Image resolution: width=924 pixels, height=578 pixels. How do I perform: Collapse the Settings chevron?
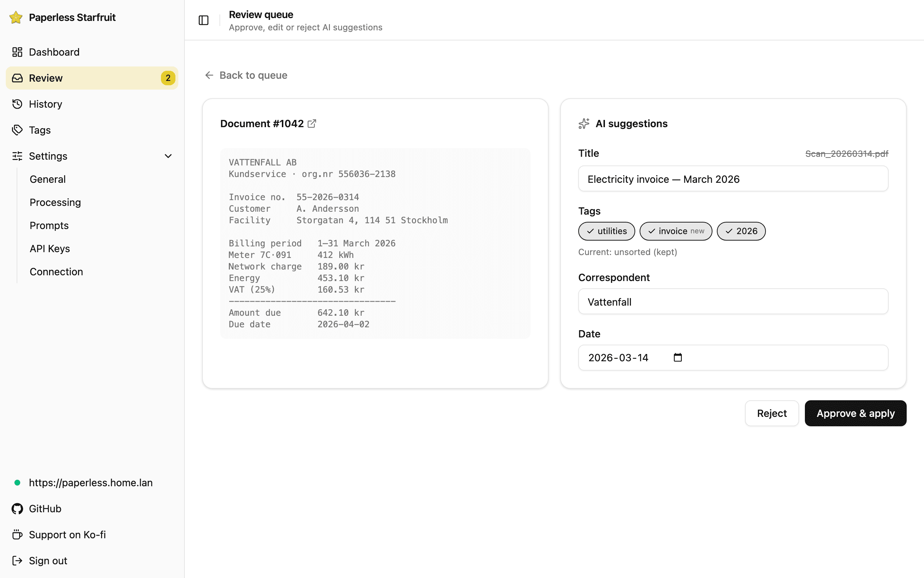tap(168, 156)
